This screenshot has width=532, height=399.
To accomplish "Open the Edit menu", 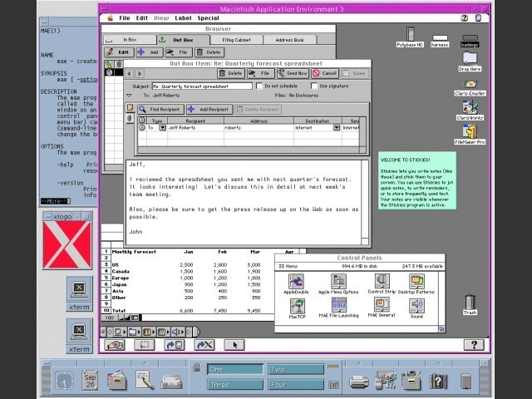I will (x=142, y=18).
